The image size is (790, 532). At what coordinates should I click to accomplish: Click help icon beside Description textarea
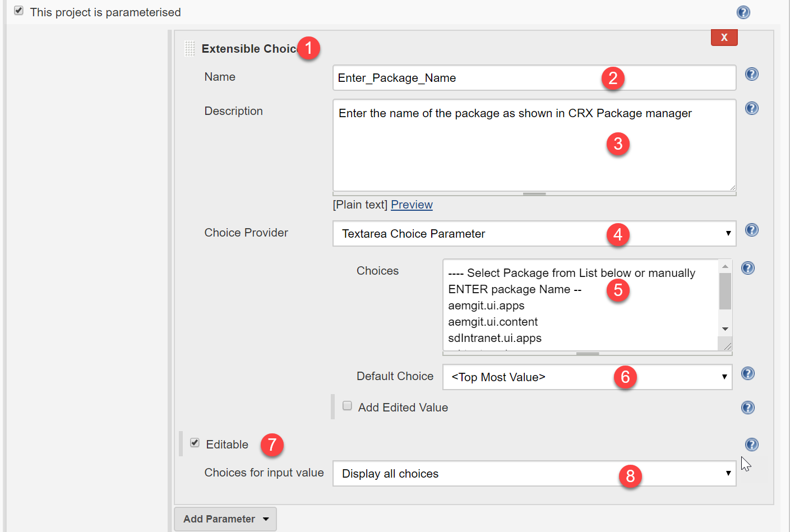751,108
